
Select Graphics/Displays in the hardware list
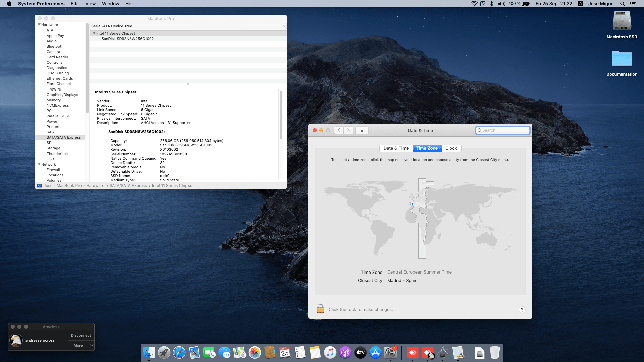(62, 95)
